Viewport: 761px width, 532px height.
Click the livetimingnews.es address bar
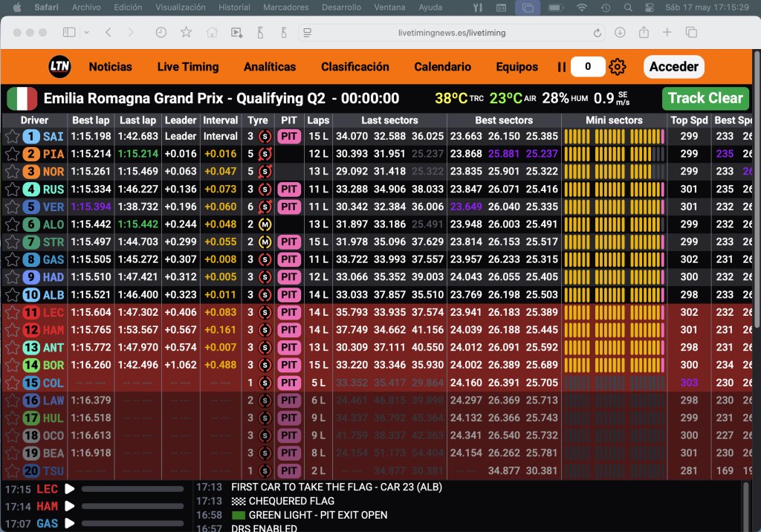point(452,33)
